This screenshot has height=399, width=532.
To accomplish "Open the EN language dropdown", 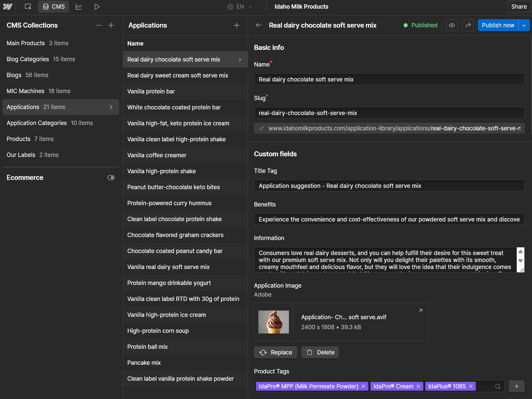I will point(240,7).
